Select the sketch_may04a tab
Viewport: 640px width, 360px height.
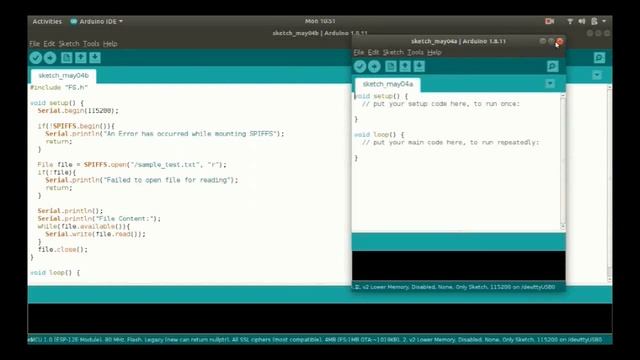(388, 84)
